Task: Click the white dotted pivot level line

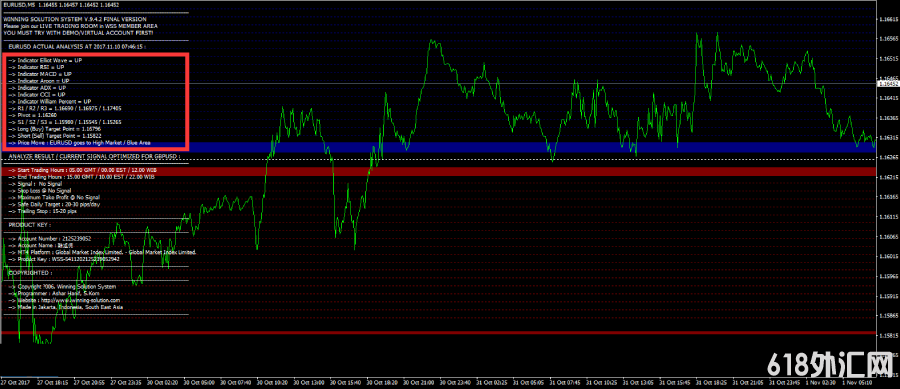Action: pyautogui.click(x=438, y=159)
